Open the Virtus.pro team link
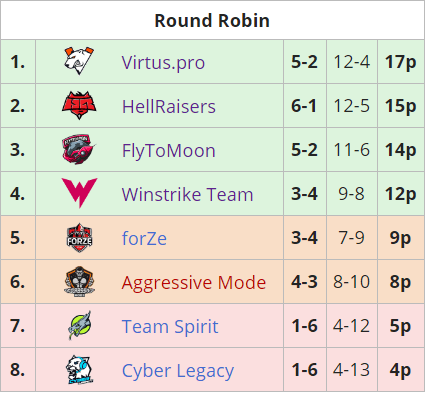Screen dimensions: 425x394 coord(163,62)
